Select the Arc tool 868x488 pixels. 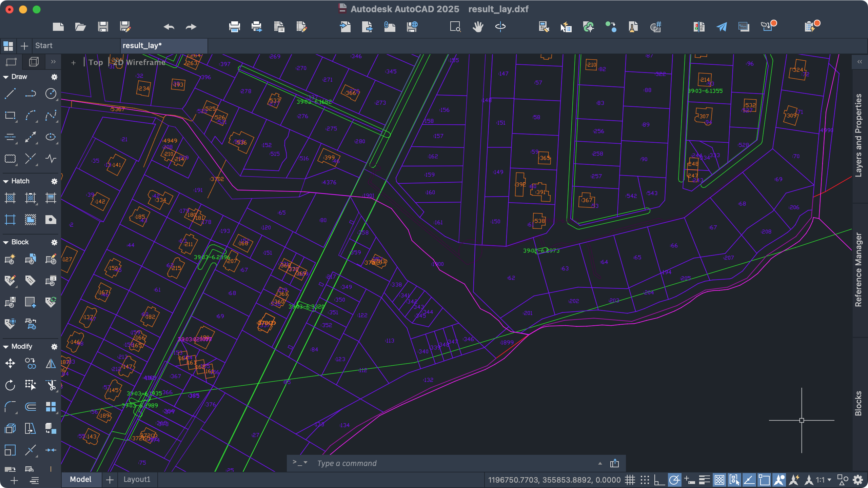click(31, 116)
